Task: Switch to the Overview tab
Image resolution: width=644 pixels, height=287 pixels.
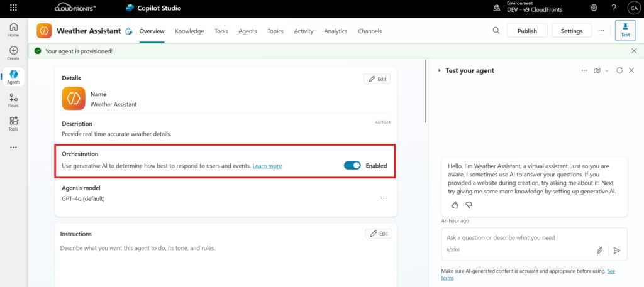Action: click(x=152, y=31)
